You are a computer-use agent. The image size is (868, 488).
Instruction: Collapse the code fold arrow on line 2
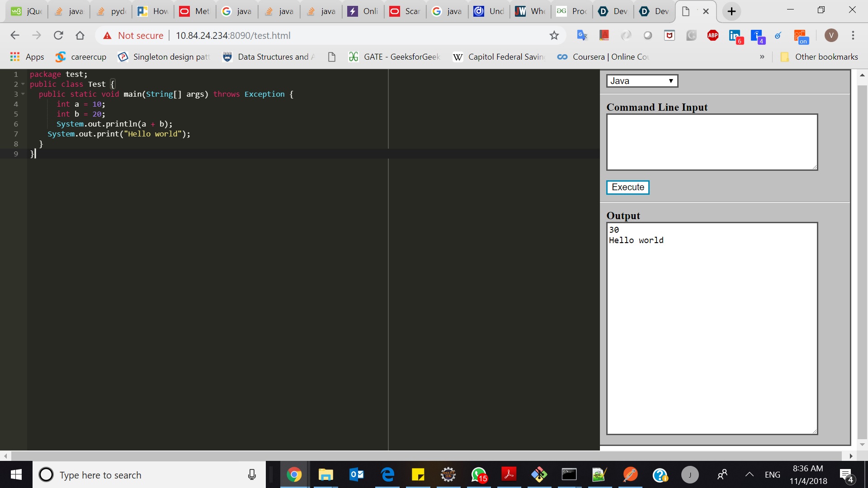(x=23, y=84)
